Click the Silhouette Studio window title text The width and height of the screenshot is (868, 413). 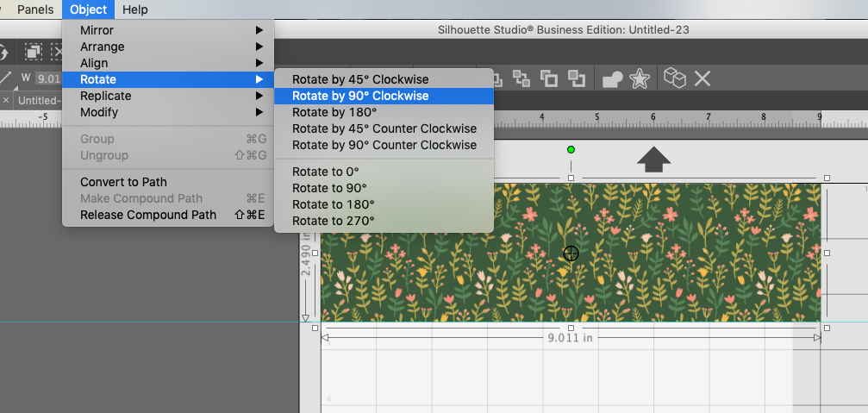pyautogui.click(x=564, y=29)
